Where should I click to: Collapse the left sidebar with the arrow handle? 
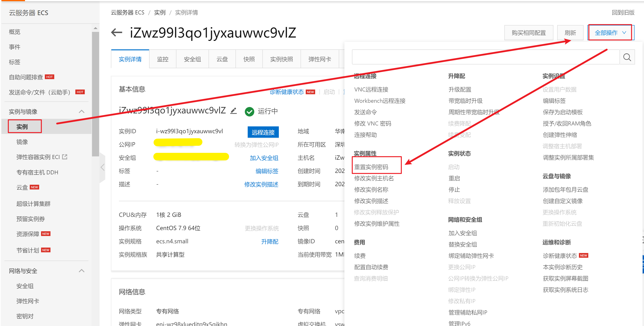103,167
